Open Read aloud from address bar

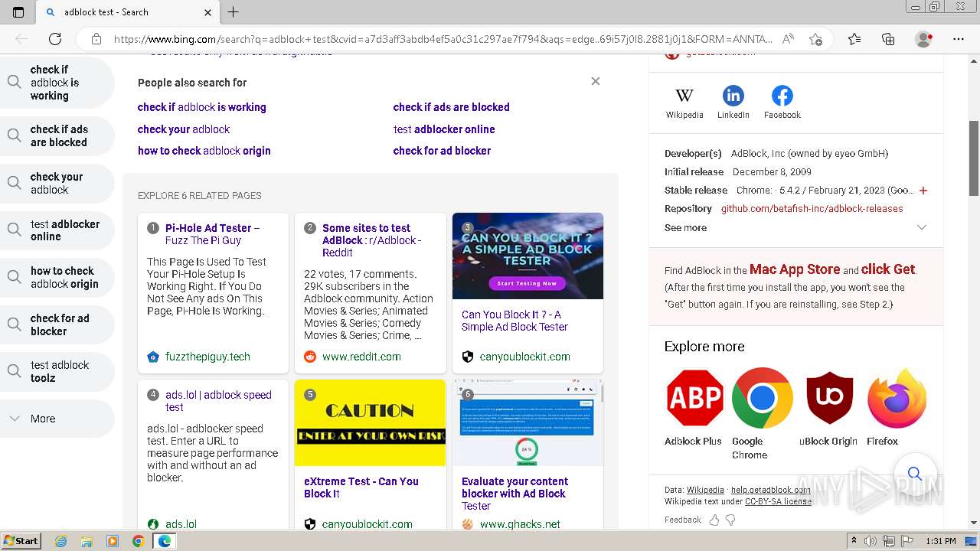(x=788, y=39)
